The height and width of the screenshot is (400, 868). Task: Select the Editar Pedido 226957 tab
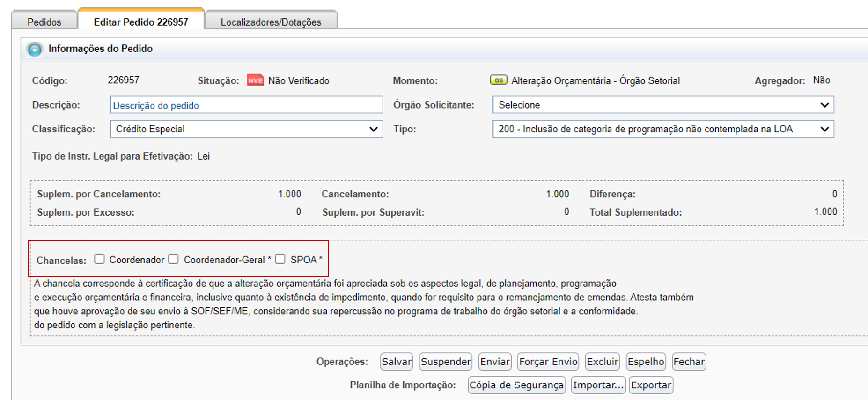tap(141, 22)
